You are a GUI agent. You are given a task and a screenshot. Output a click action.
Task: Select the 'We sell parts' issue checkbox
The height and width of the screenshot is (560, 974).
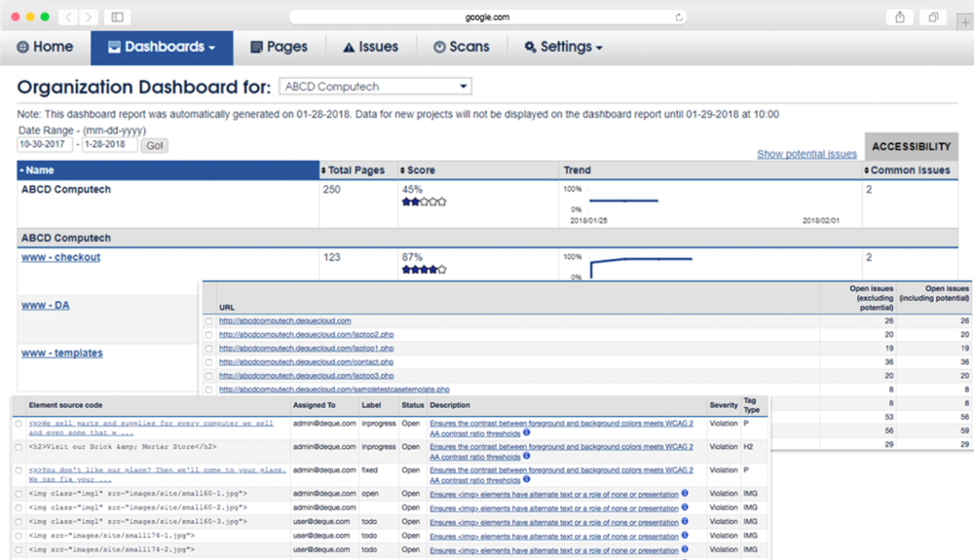(19, 424)
